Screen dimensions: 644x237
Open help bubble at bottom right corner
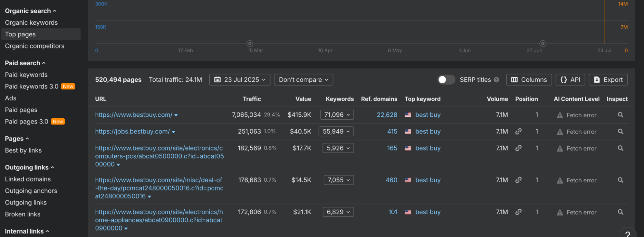click(628, 234)
